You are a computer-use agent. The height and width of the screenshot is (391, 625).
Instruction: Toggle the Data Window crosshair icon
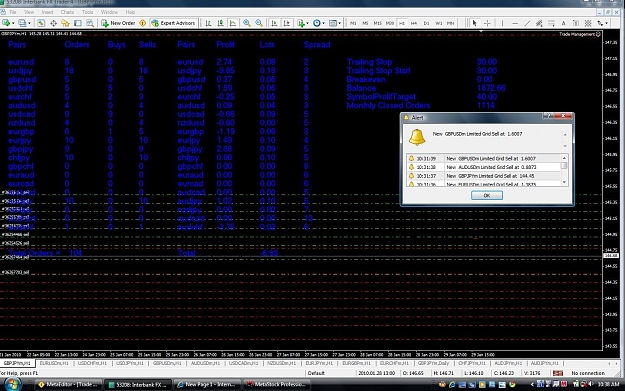[x=53, y=23]
